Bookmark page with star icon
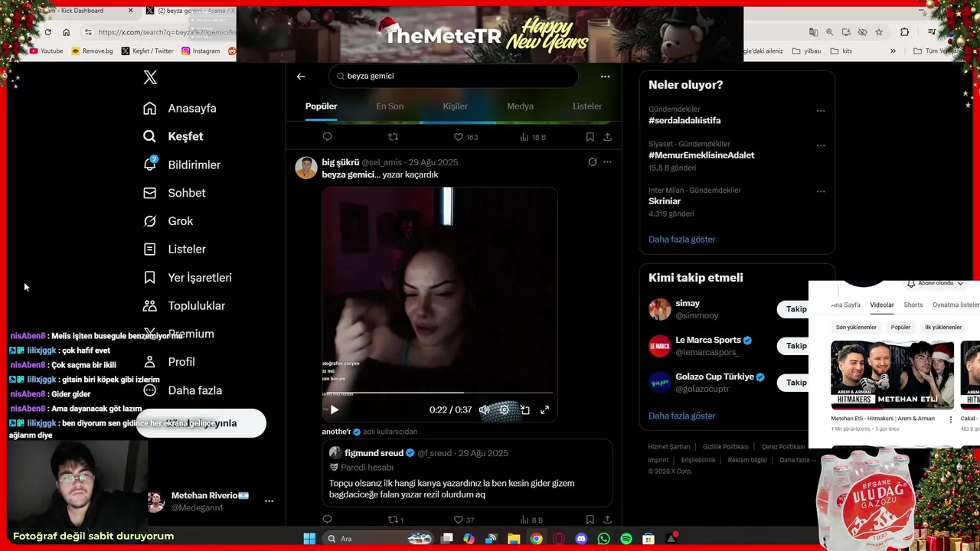This screenshot has height=551, width=980. pos(879,32)
